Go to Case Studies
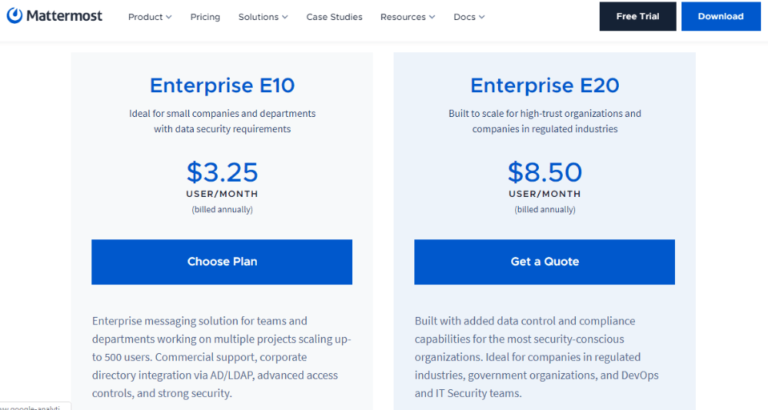The image size is (768, 410). [x=334, y=17]
